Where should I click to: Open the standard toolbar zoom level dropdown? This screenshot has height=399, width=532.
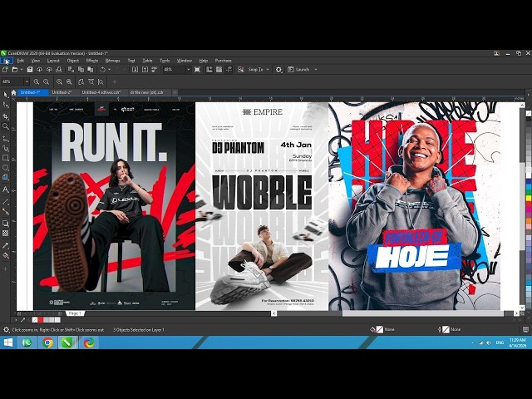(189, 70)
